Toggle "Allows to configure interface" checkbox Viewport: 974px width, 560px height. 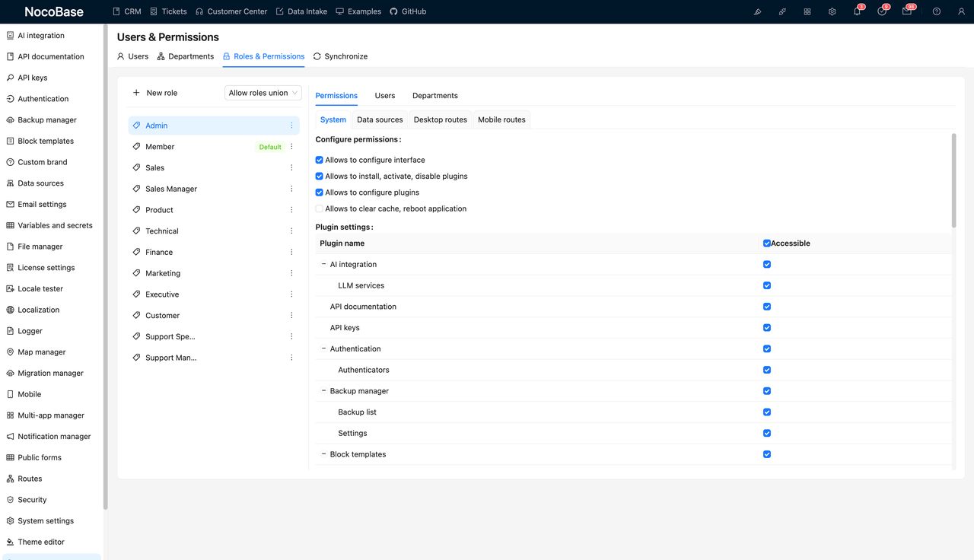pyautogui.click(x=320, y=160)
